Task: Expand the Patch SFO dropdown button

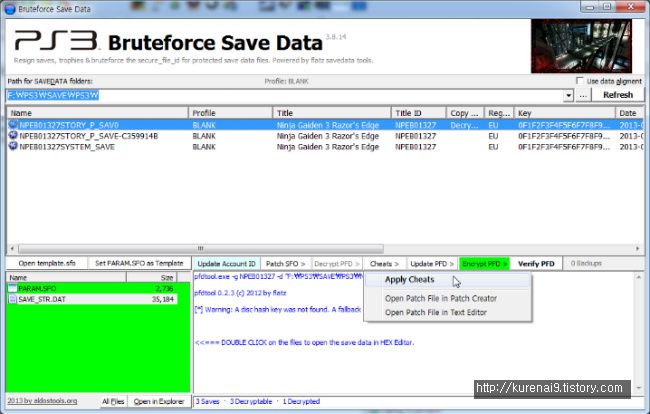Action: (x=285, y=264)
